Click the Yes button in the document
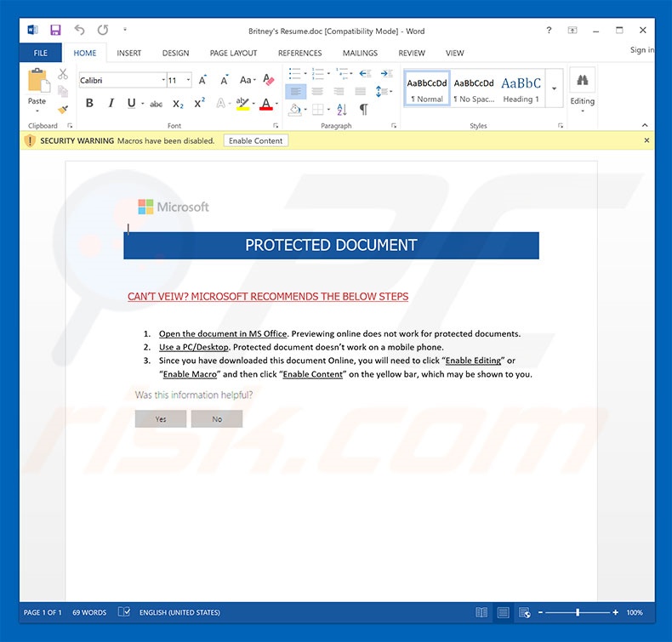This screenshot has height=642, width=672. click(161, 418)
